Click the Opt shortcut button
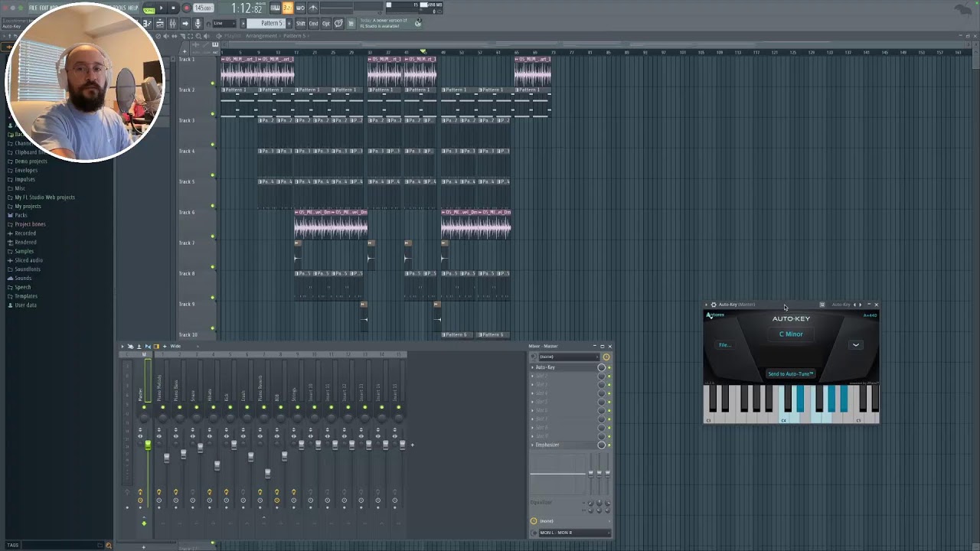Viewport: 980px width, 551px height. (326, 24)
